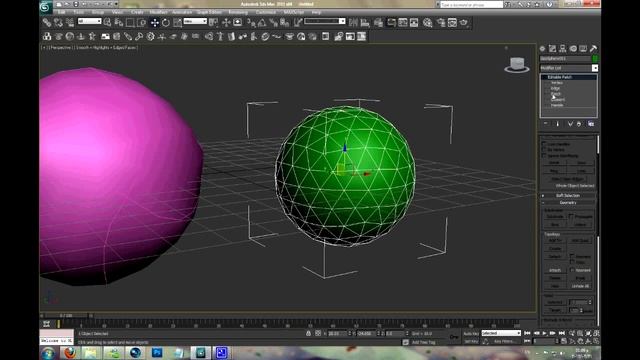640x360 pixels.
Task: Open the Material Editor
Action: pos(427,22)
